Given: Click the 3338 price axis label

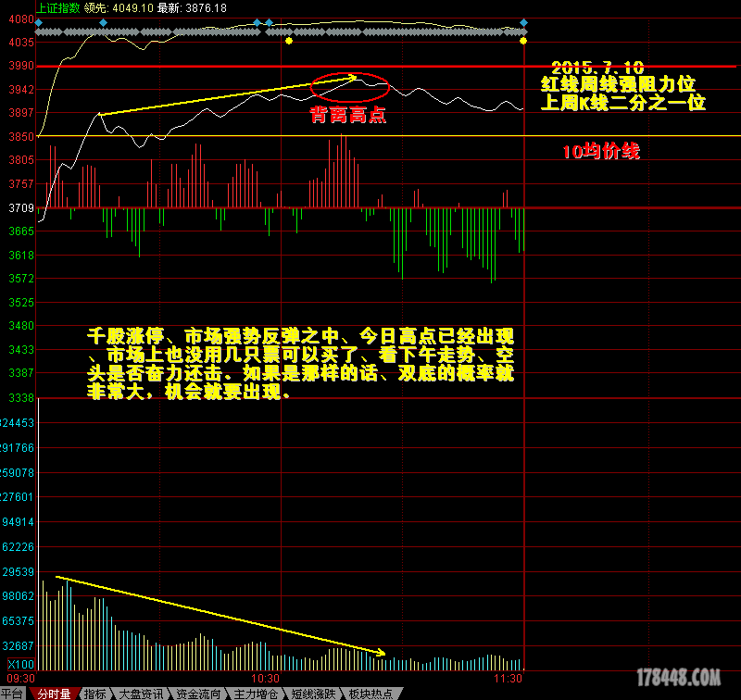Looking at the screenshot, I should (x=21, y=398).
